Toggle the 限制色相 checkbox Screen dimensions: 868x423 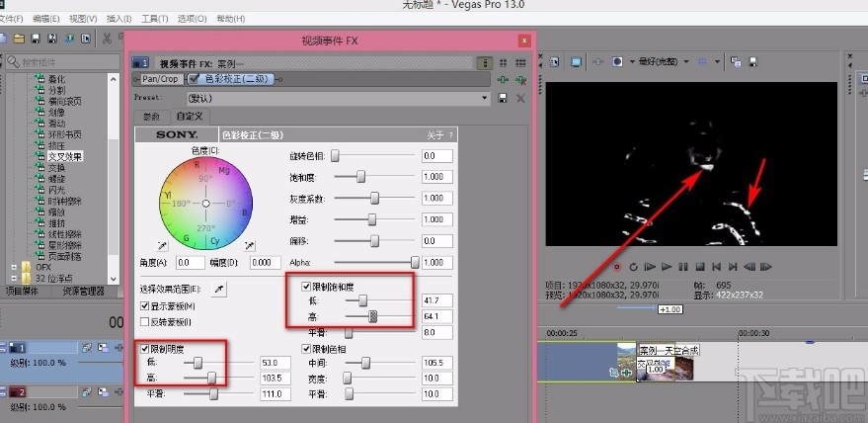[x=305, y=349]
